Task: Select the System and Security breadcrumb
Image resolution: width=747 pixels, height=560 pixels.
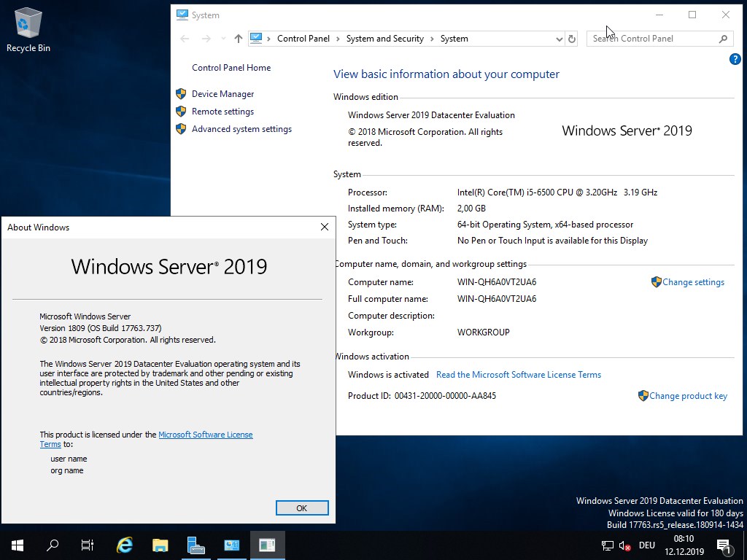Action: (x=385, y=39)
